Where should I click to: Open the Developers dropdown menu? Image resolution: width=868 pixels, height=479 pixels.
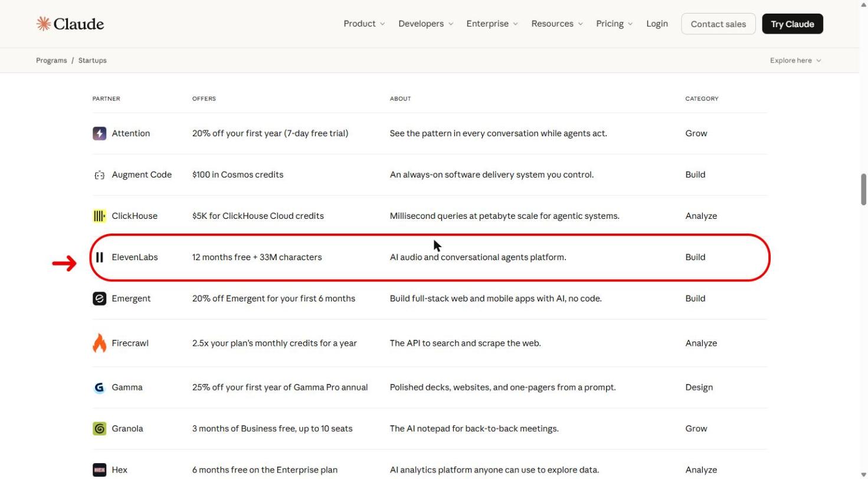coord(425,24)
